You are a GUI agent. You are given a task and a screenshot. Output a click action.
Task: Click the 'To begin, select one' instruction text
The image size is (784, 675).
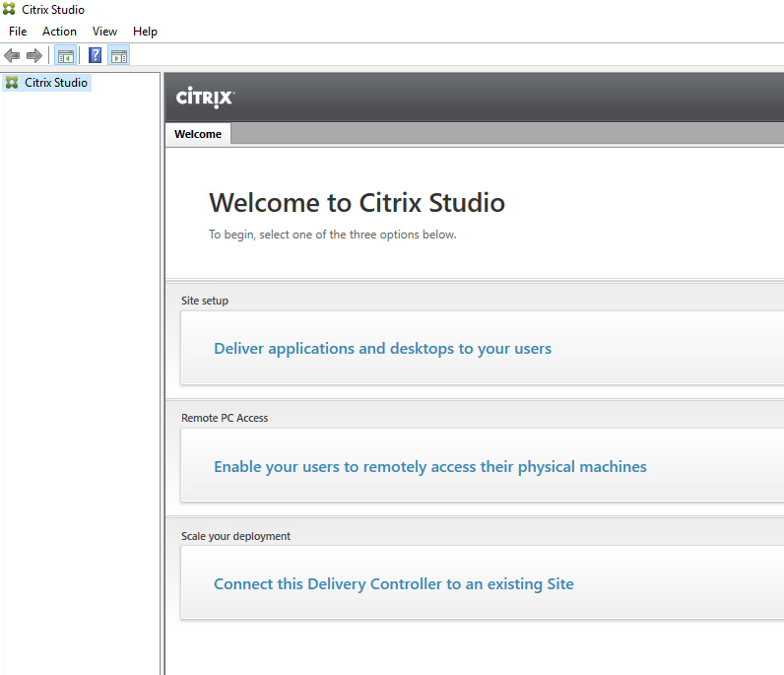333,235
